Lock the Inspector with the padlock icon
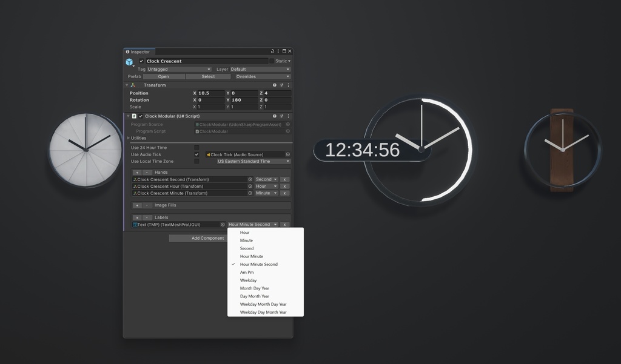 pyautogui.click(x=272, y=51)
